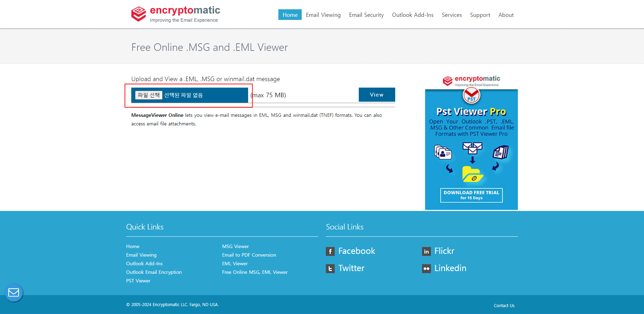This screenshot has width=644, height=314.
Task: Click the Encryptomatic logo in the header
Action: (176, 14)
